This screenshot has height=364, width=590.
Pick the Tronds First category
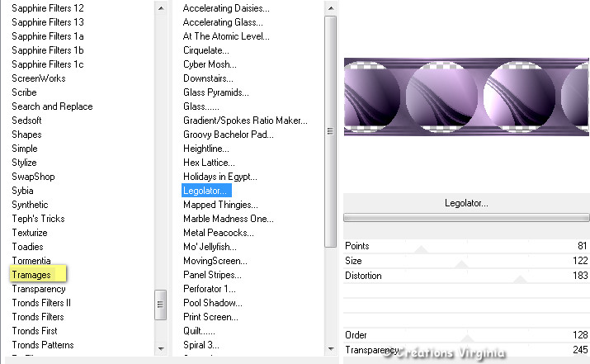(x=35, y=331)
